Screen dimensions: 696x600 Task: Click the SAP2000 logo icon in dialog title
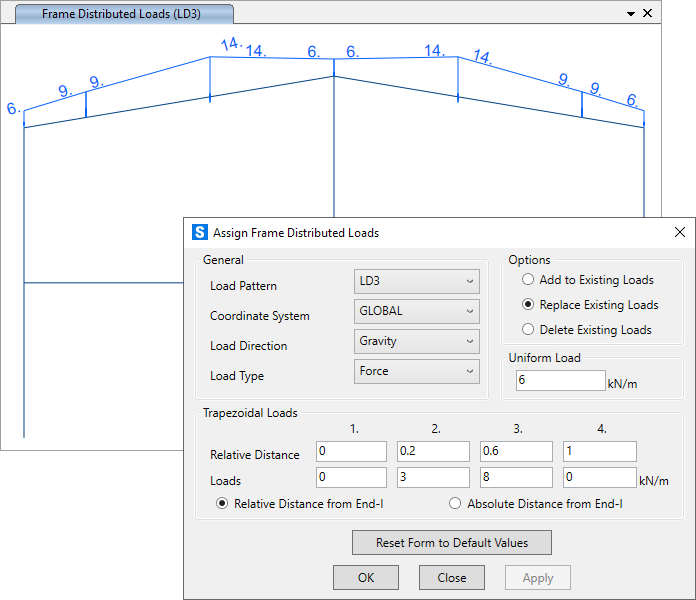click(x=200, y=233)
